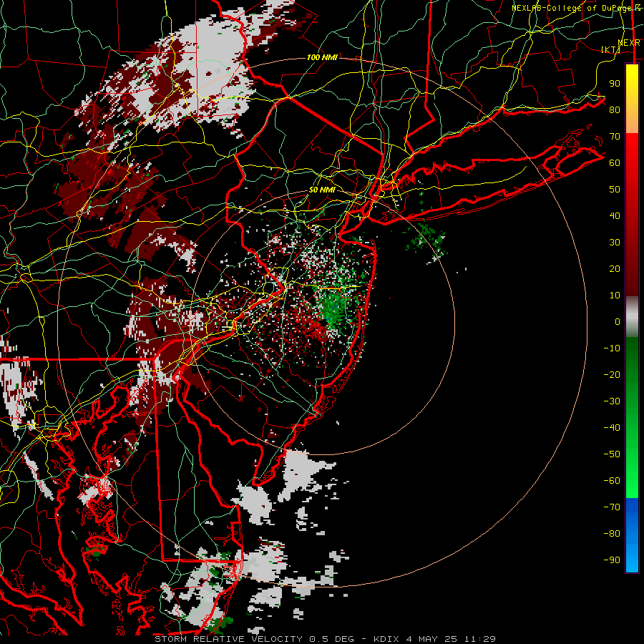Click the 70 value on the velocity scale
The image size is (644, 644).
click(x=615, y=137)
